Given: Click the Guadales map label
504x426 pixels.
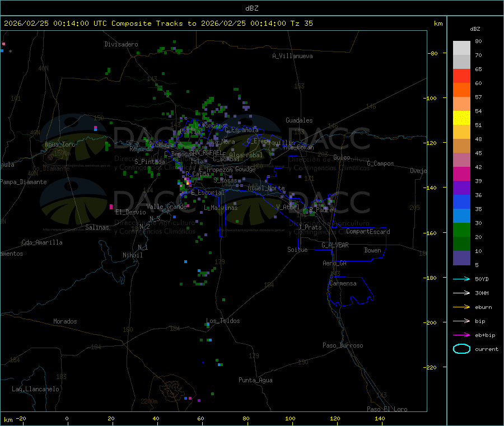Looking at the screenshot, I should click(x=299, y=120).
